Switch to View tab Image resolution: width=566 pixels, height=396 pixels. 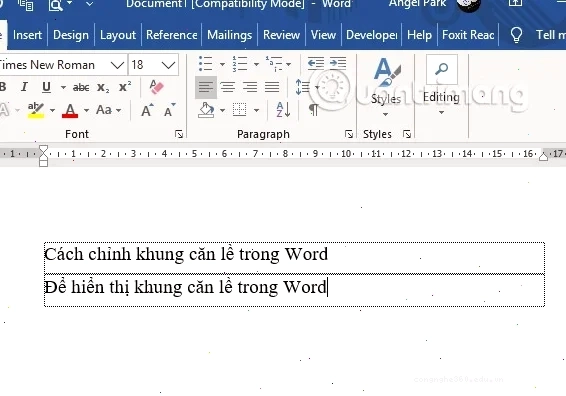click(323, 35)
